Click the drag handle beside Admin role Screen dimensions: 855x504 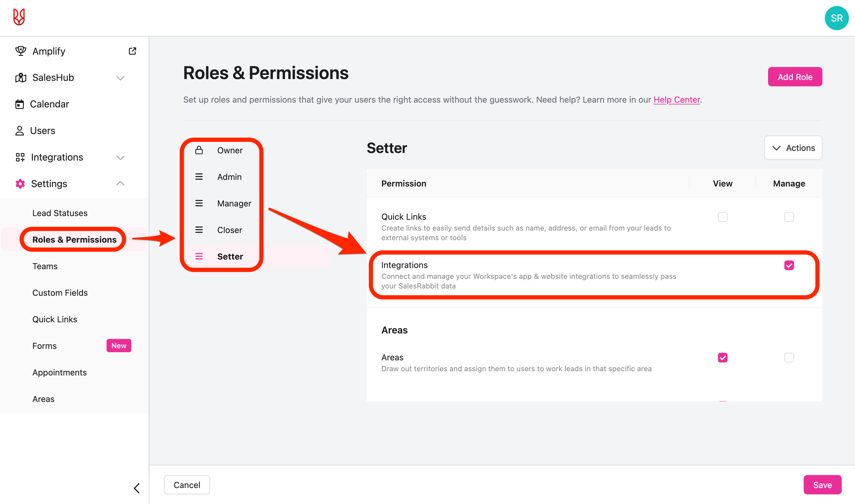(199, 177)
